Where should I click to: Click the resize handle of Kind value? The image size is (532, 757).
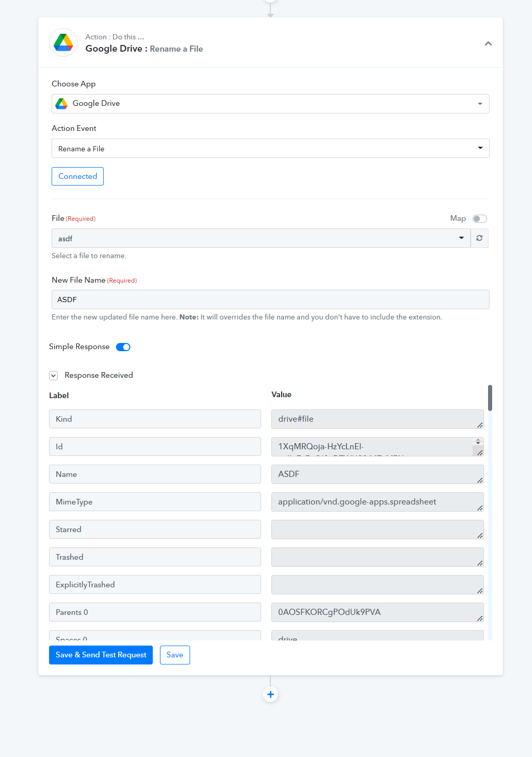point(480,425)
